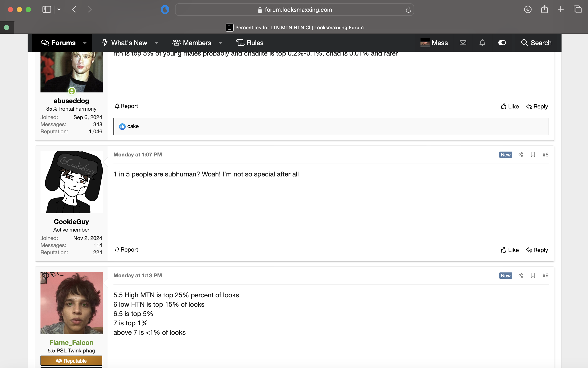Expand the Forums dropdown arrow
Viewport: 588px width, 368px height.
point(85,43)
